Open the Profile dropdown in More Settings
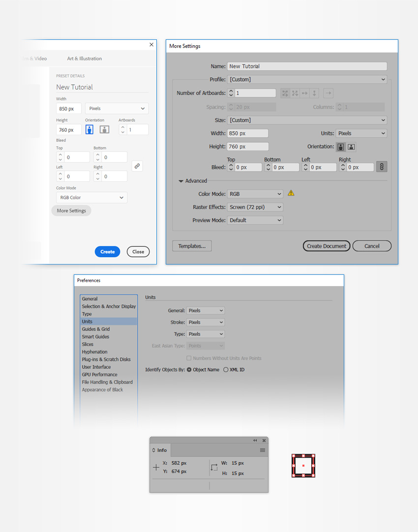Image resolution: width=418 pixels, height=532 pixels. [307, 79]
